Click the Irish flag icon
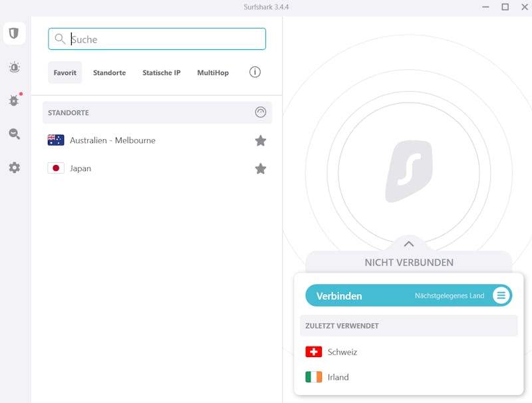The image size is (532, 403). (x=313, y=377)
